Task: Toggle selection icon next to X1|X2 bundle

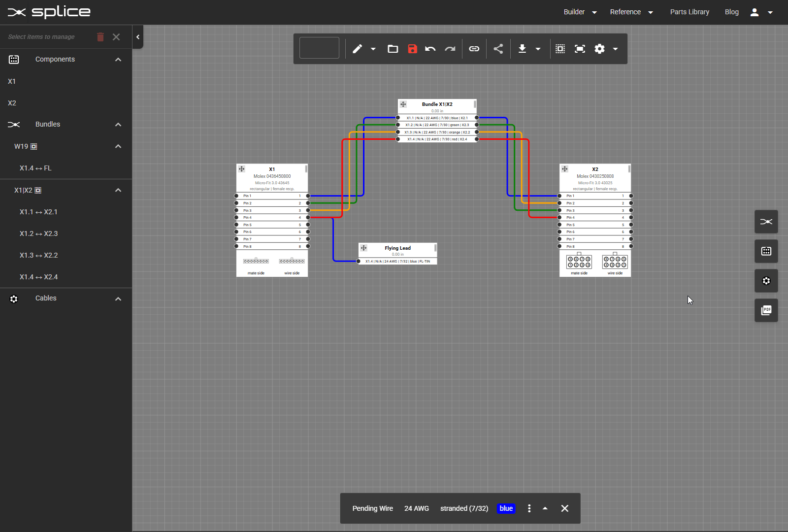Action: click(x=38, y=190)
